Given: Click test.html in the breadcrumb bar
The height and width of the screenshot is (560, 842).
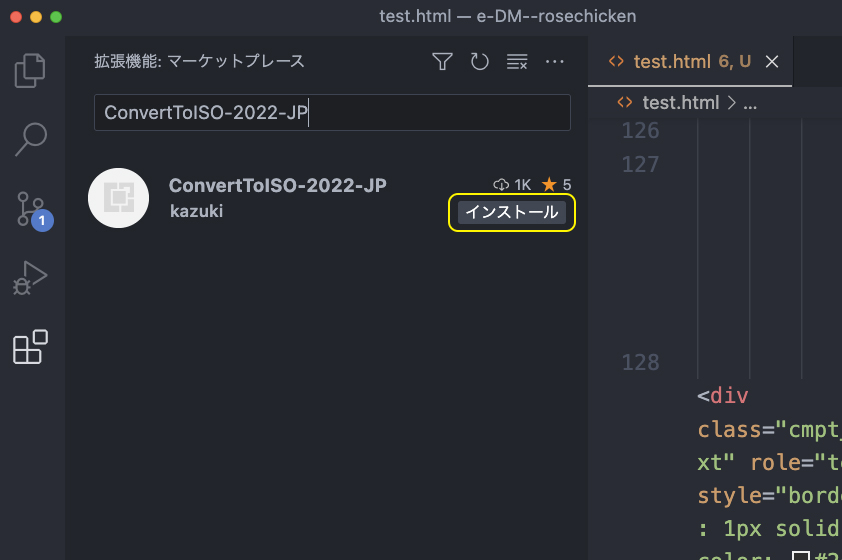Looking at the screenshot, I should [x=680, y=103].
